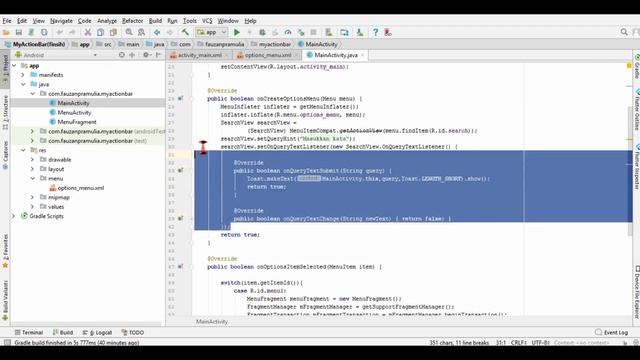Toggle tool window bars status-bar icon

pos(7,343)
